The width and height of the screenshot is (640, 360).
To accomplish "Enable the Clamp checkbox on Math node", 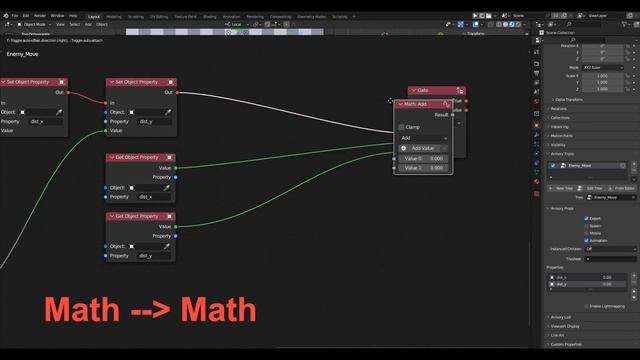I will pyautogui.click(x=401, y=127).
